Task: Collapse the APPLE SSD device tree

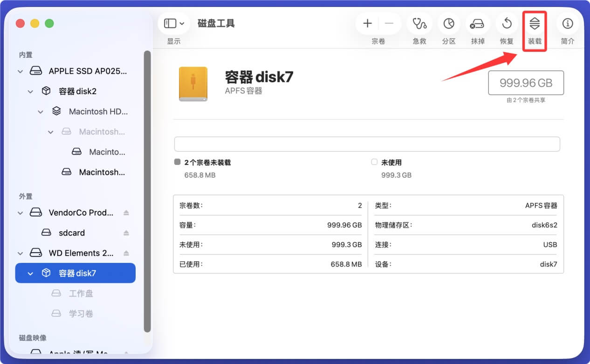Action: (x=20, y=71)
